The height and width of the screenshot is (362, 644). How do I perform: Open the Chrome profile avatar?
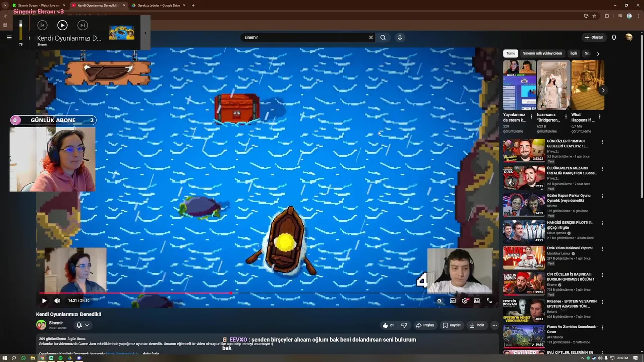point(629,16)
